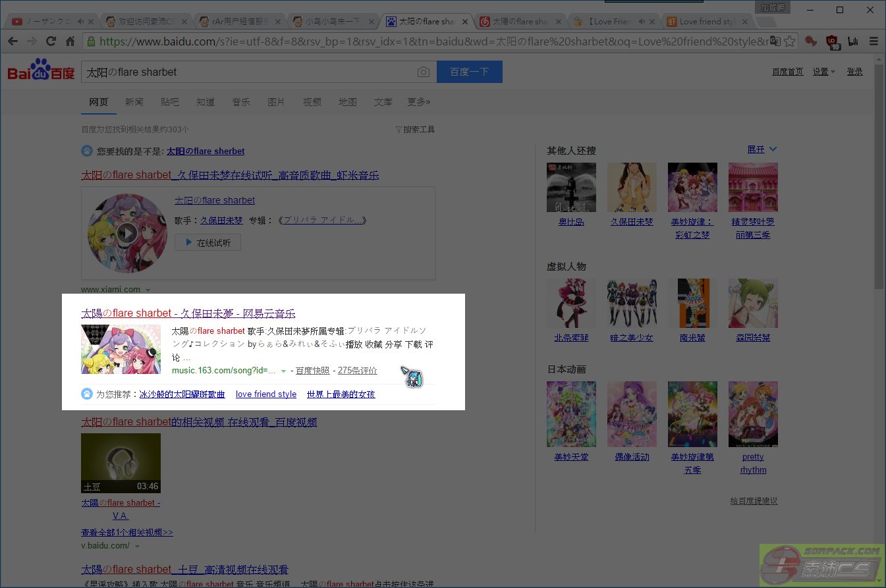This screenshot has width=886, height=588.
Task: Switch to the Love friend style xiami tab
Action: (x=707, y=21)
